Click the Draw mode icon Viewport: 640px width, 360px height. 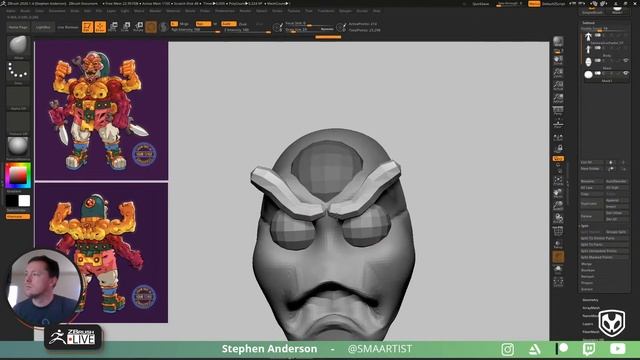click(x=100, y=27)
